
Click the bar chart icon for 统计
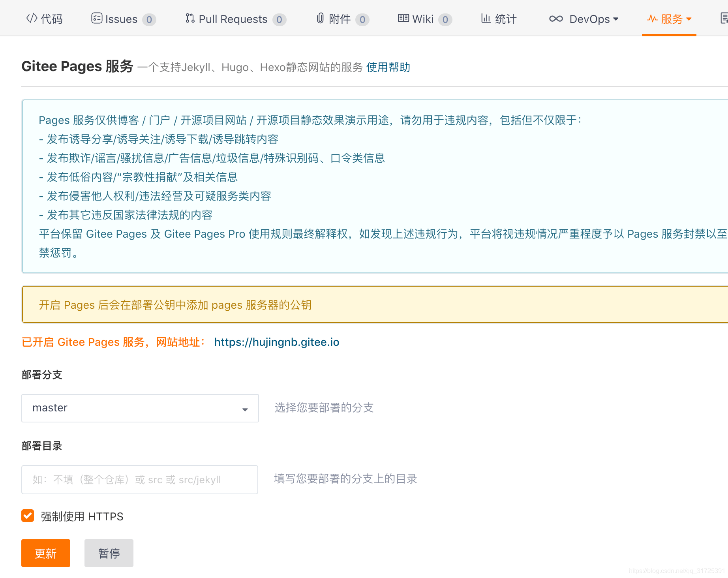coord(486,18)
